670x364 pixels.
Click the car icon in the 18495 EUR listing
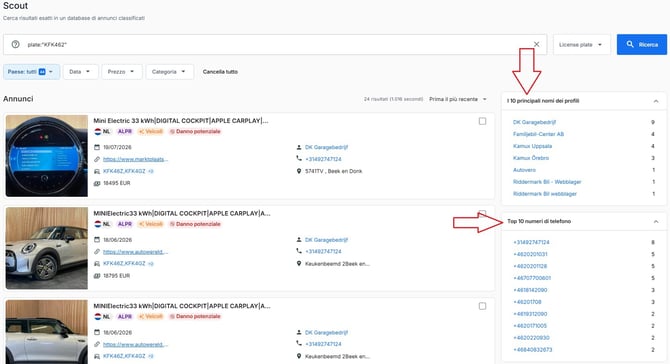click(97, 171)
